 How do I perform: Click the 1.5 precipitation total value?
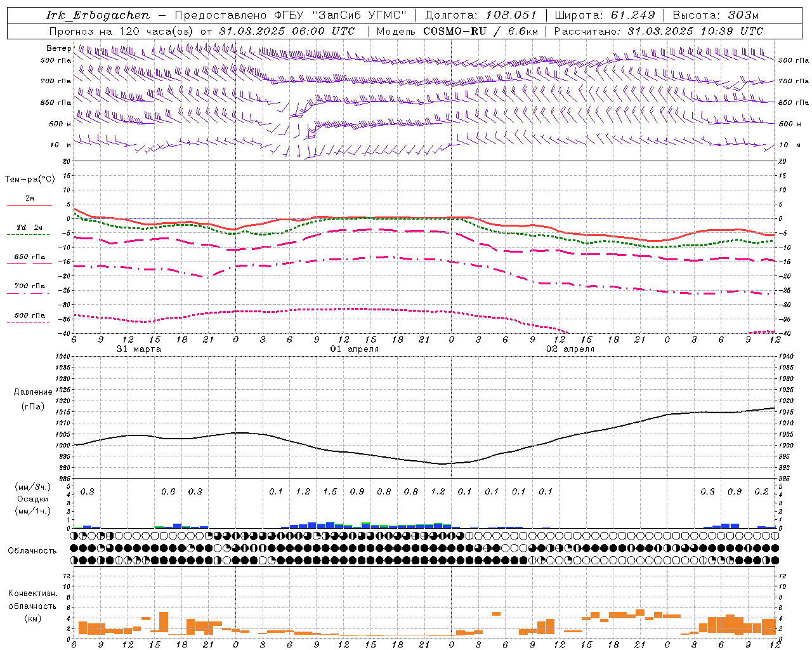[330, 491]
